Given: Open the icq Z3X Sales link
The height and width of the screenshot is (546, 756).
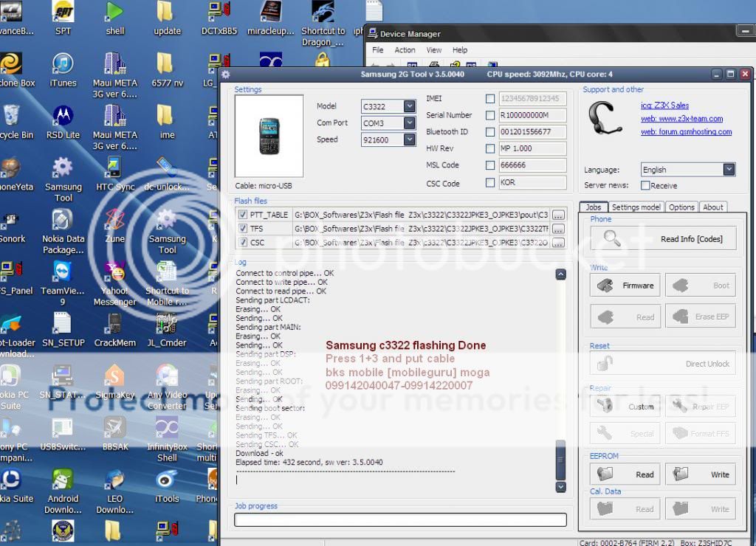Looking at the screenshot, I should tap(664, 106).
